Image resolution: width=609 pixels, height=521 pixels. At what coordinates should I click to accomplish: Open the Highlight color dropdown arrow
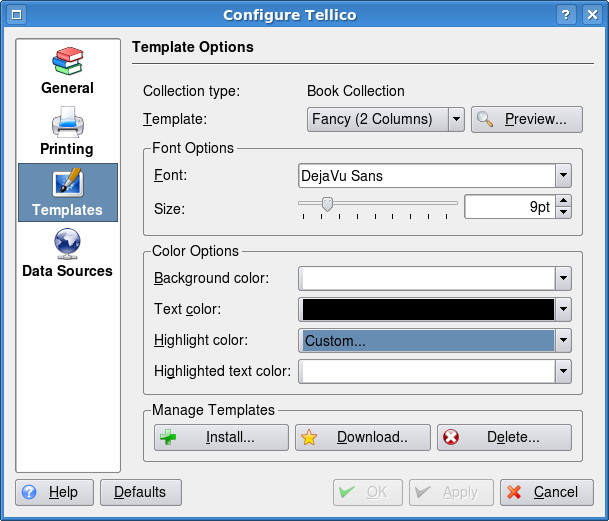tap(563, 340)
